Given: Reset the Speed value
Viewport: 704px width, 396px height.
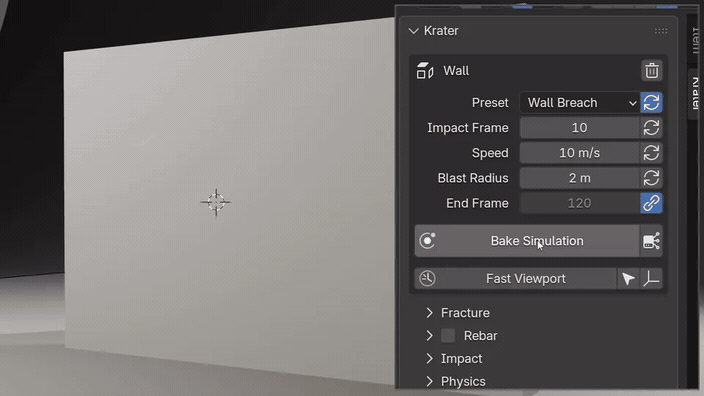Looking at the screenshot, I should point(651,153).
